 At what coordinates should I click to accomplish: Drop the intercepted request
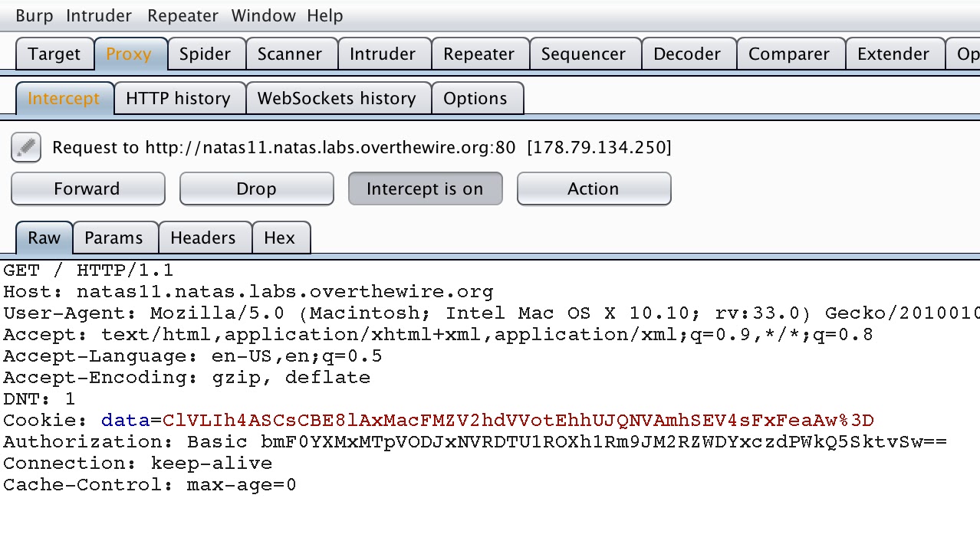256,188
